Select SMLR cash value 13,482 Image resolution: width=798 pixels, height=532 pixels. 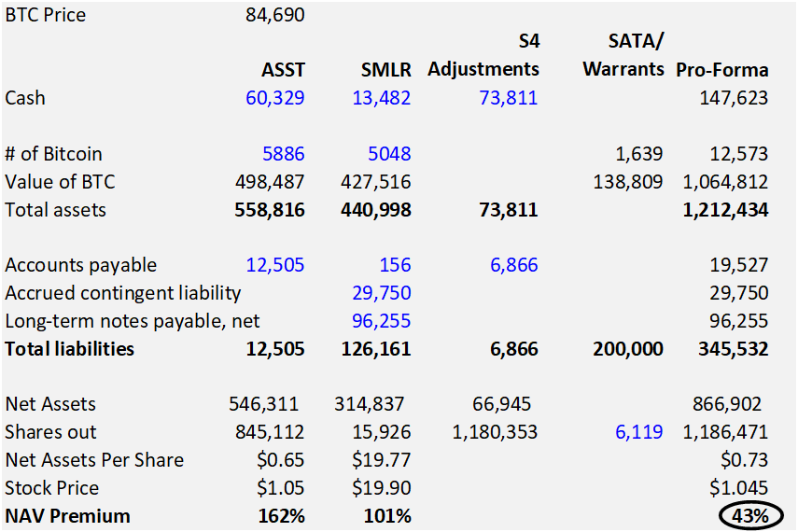pos(381,98)
